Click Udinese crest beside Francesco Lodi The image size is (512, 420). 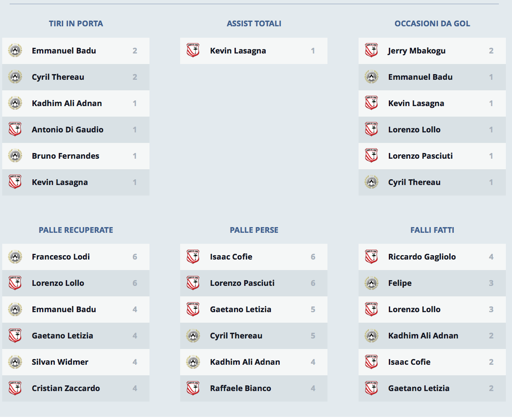pos(15,257)
